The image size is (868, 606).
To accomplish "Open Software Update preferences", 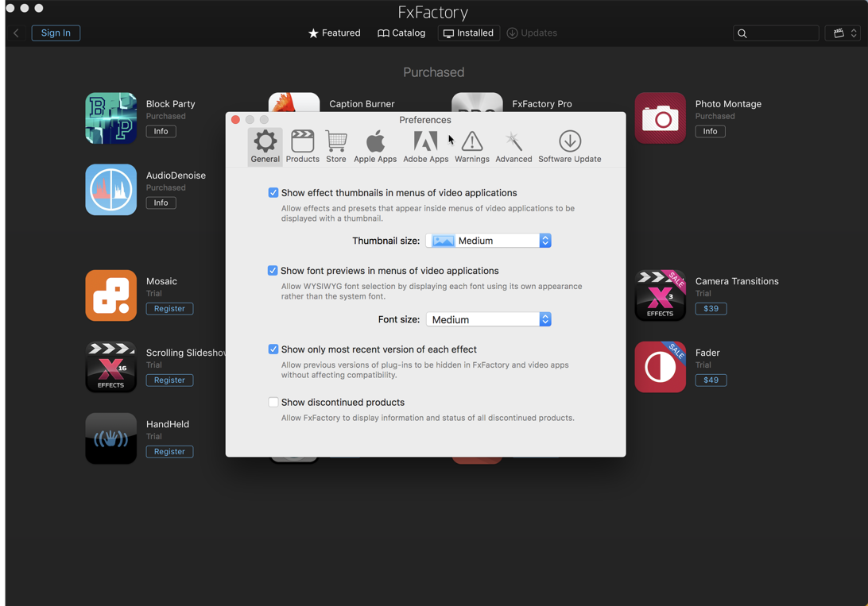I will [570, 147].
